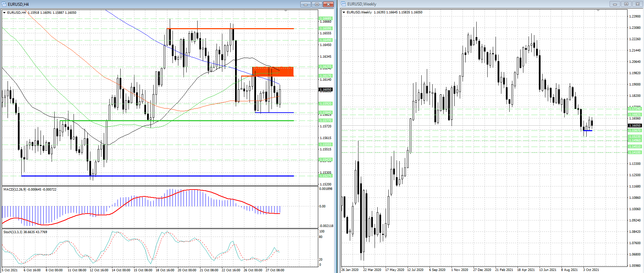Image resolution: width=644 pixels, height=273 pixels.
Task: Click the green 1.16685 level label
Action: click(325, 19)
